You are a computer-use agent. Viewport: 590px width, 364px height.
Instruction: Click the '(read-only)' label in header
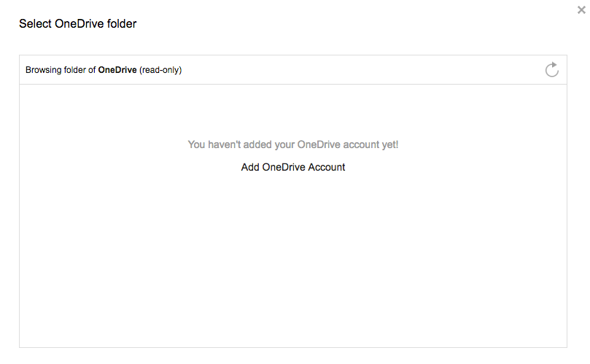pos(160,70)
